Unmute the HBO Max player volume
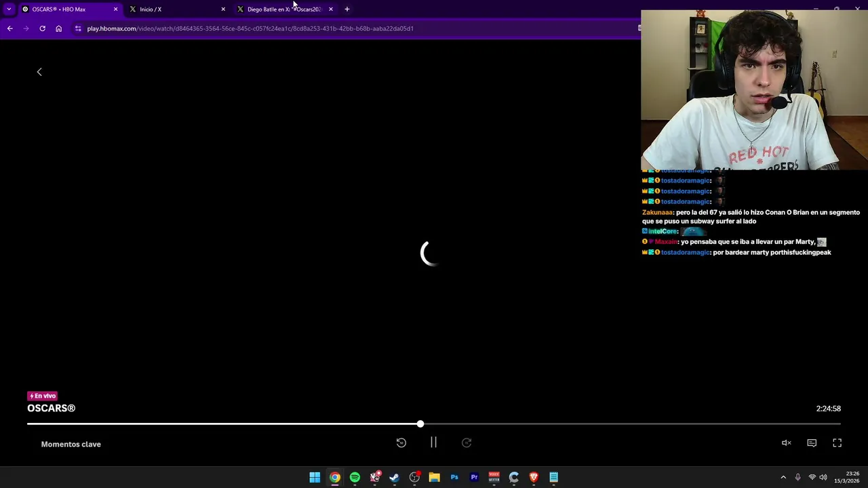 pos(787,443)
